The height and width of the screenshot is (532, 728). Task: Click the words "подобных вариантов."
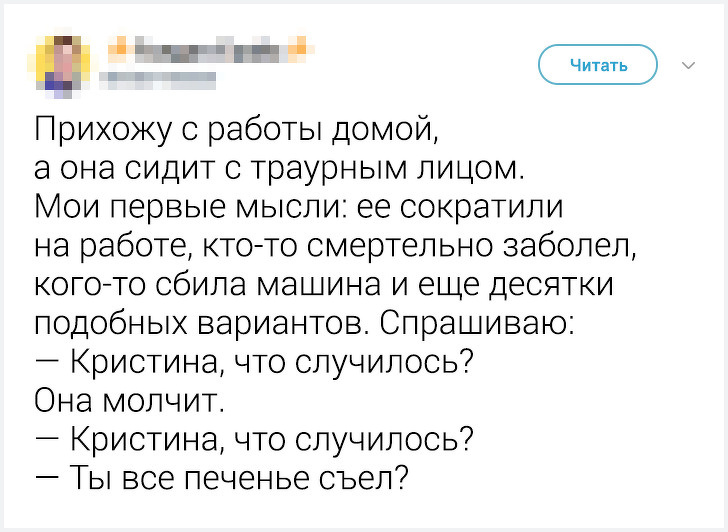(x=203, y=323)
